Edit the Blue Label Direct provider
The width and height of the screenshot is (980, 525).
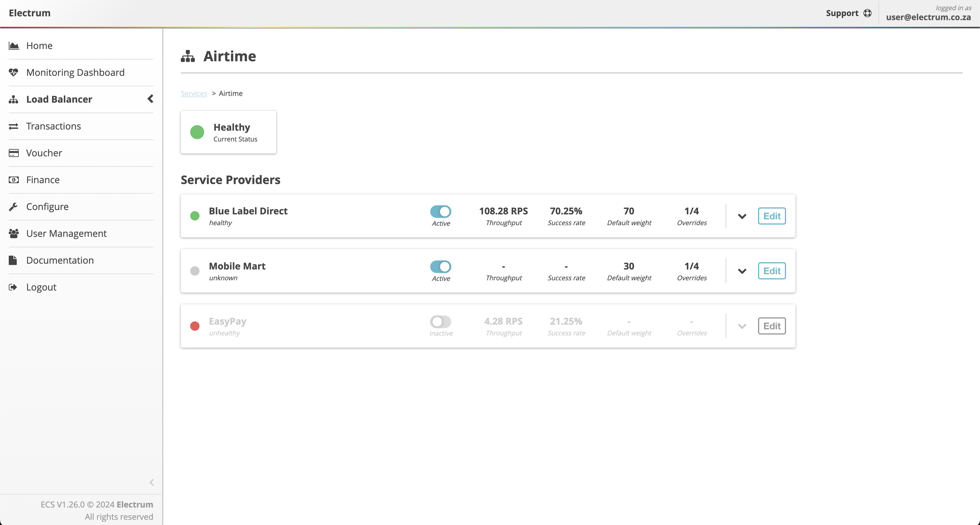click(x=771, y=216)
